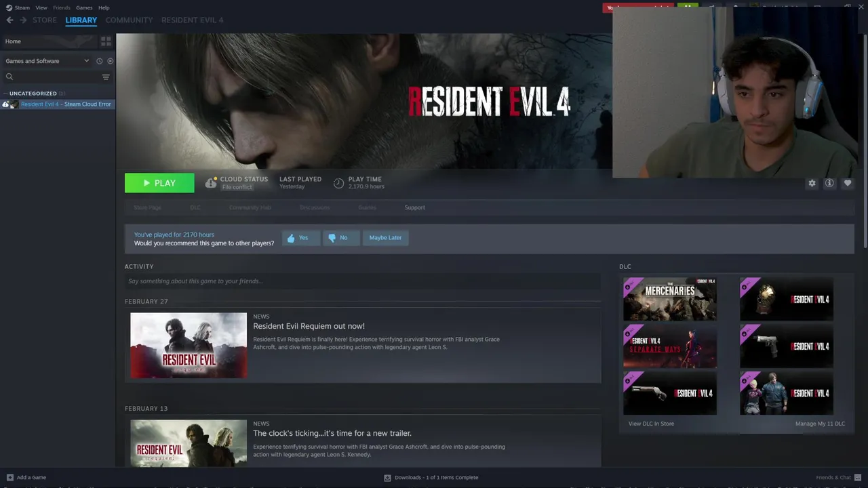The height and width of the screenshot is (488, 868).
Task: Click View DLC In Store link
Action: pos(651,424)
